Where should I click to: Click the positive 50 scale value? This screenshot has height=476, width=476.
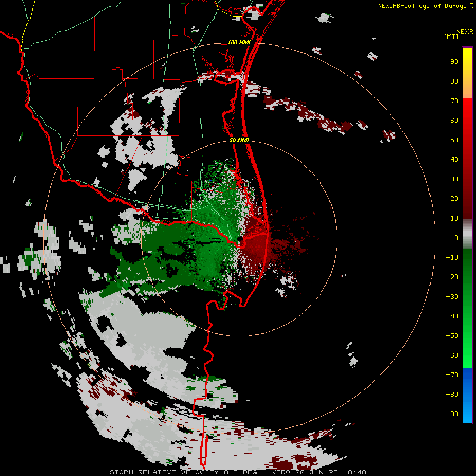point(454,140)
